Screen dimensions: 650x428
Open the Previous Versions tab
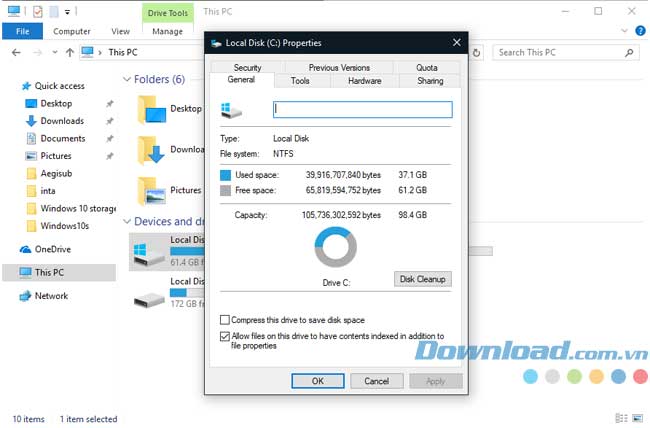click(339, 67)
